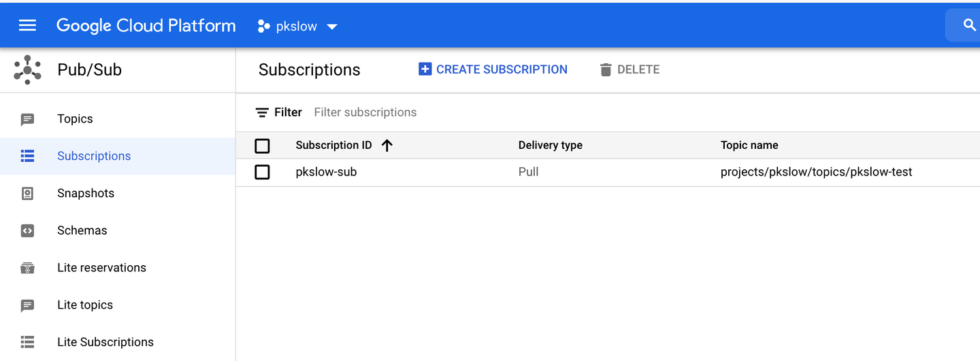Open the pkslow project selector dropdown

pos(297,27)
